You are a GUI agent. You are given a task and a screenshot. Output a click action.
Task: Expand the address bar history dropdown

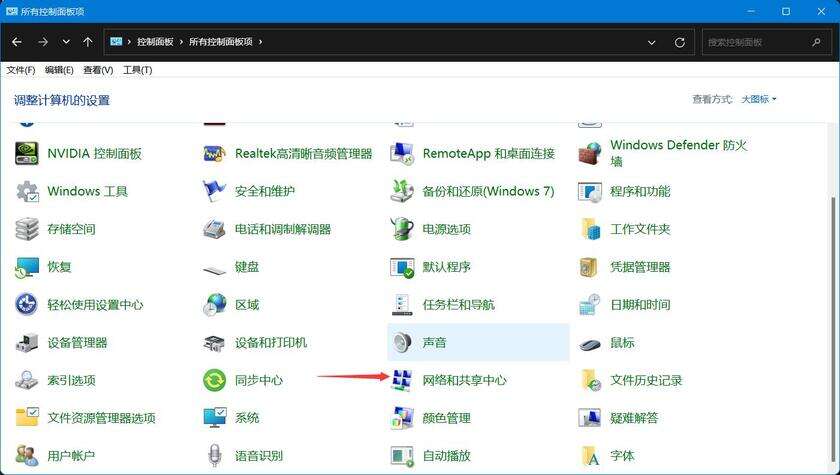click(651, 42)
